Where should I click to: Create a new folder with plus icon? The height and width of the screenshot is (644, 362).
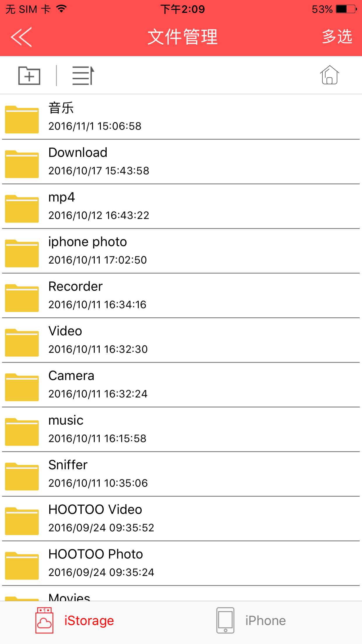(29, 76)
